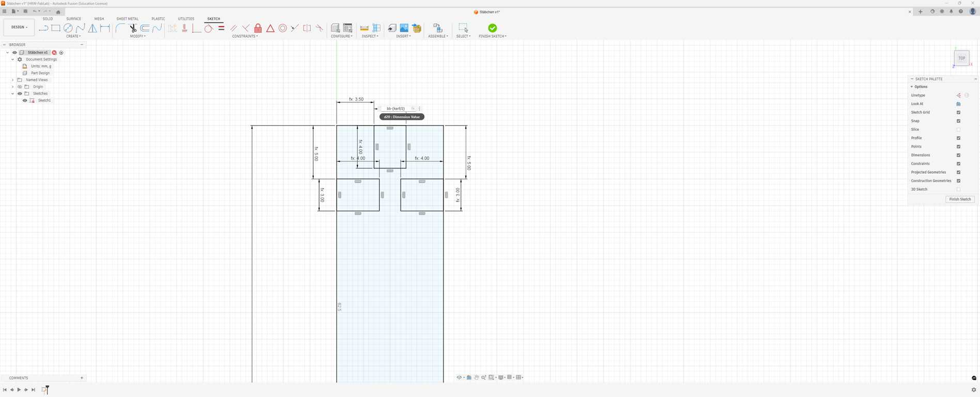This screenshot has width=980, height=397.
Task: Hide Sketch1 using its eye icon
Action: [25, 100]
